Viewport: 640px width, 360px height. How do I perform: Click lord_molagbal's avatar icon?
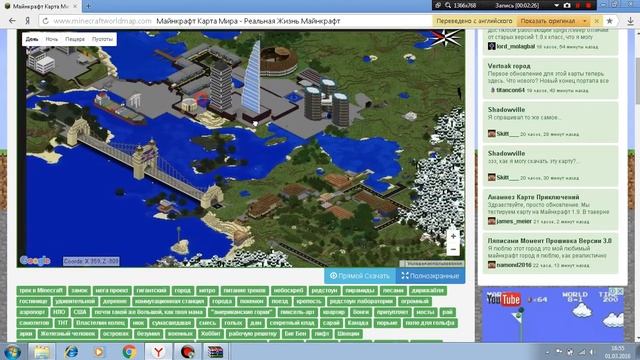point(491,47)
